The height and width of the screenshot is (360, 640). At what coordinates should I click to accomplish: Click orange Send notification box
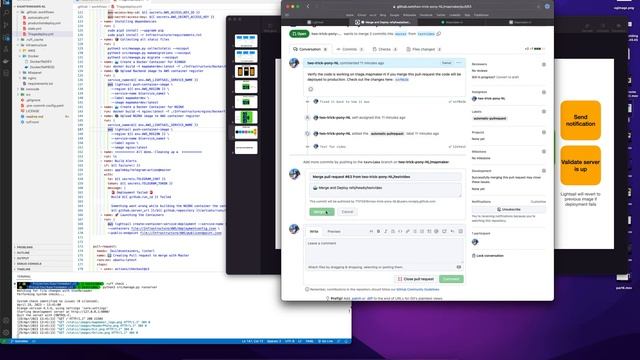580,120
